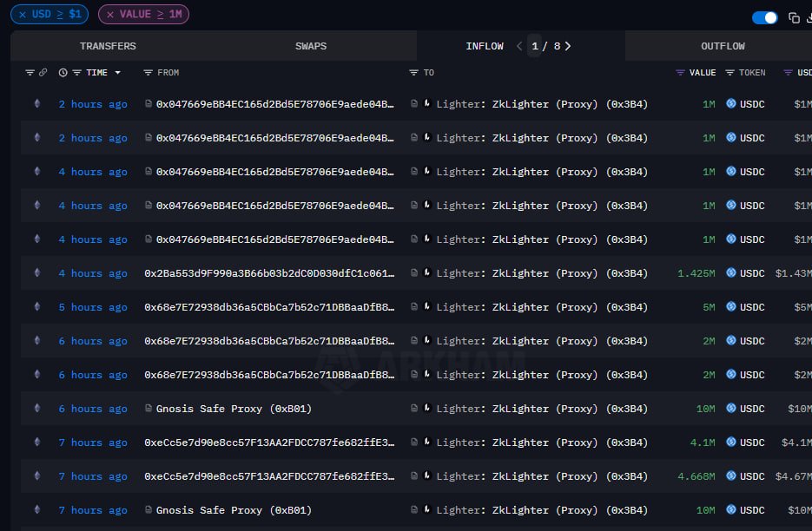This screenshot has width=812, height=531.
Task: Click contract icon before Gnosis Safe, 6 hours ago
Action: [149, 408]
